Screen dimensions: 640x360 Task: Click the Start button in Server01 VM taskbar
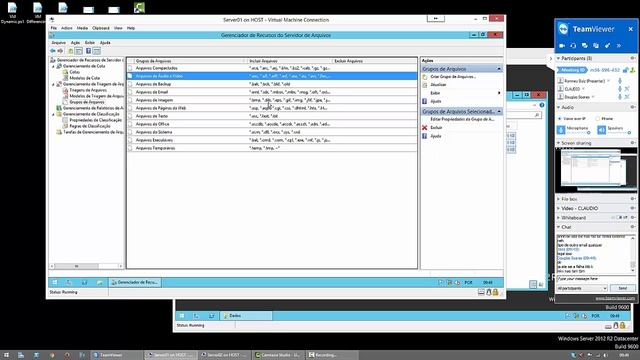[x=55, y=282]
